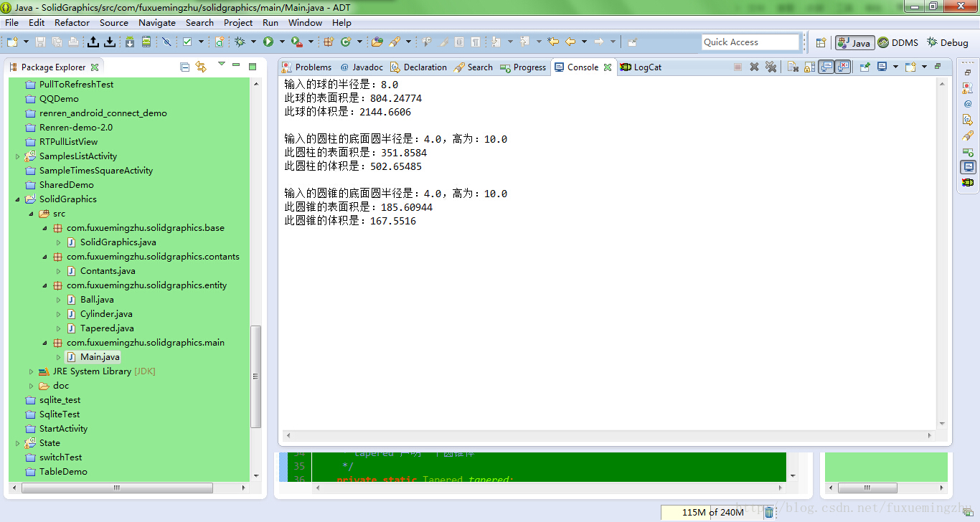The image size is (980, 522).
Task: Open Package Explorer View Menu dropdown
Action: [x=222, y=64]
